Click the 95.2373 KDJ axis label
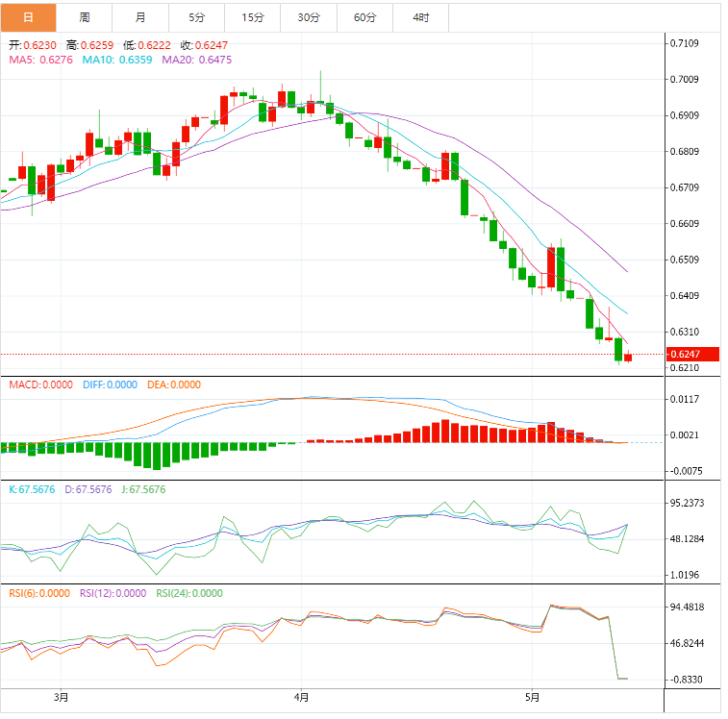This screenshot has width=728, height=719. point(688,503)
